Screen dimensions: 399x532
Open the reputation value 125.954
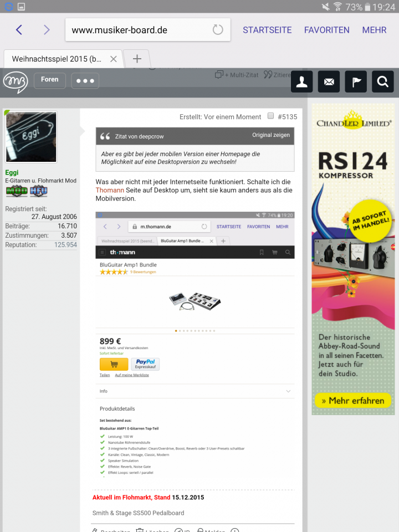coord(65,244)
